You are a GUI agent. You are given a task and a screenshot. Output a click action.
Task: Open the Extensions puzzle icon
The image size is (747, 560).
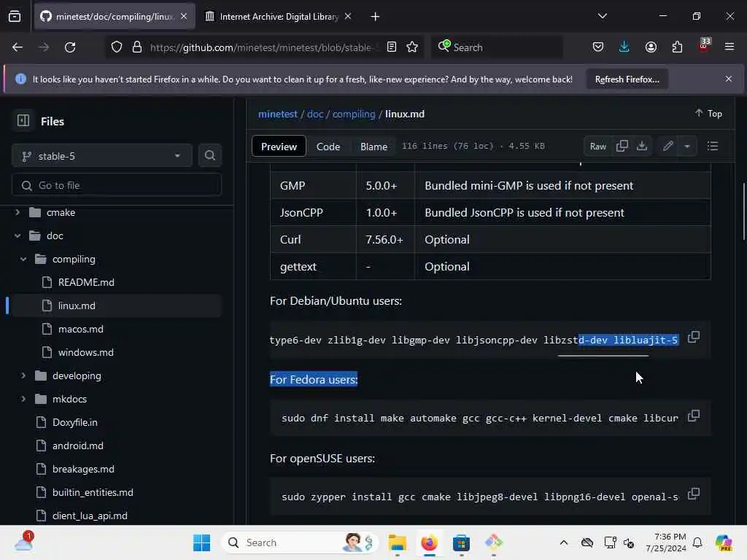pos(677,47)
